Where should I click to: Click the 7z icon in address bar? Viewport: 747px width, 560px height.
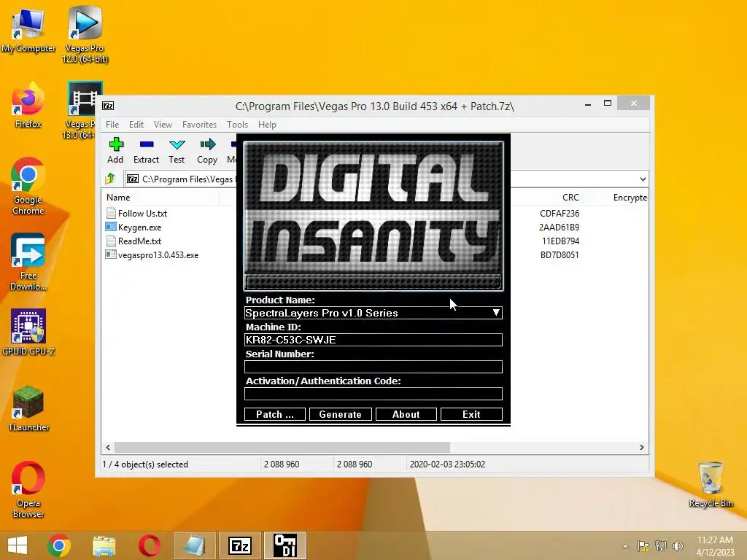[133, 179]
